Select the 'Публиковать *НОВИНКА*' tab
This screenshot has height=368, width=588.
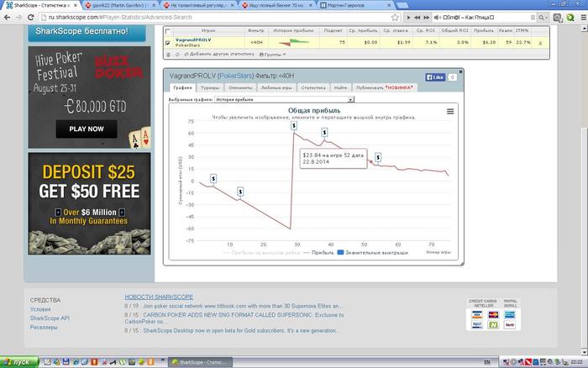(x=385, y=87)
